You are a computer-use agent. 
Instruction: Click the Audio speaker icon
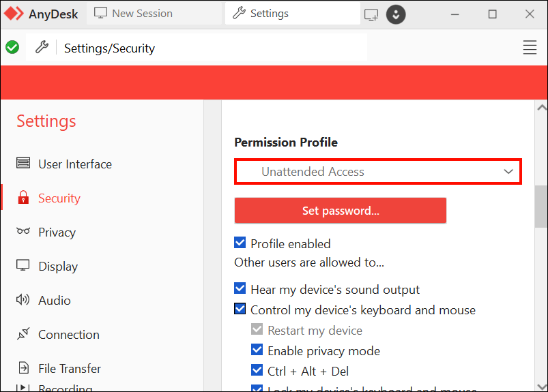(23, 301)
